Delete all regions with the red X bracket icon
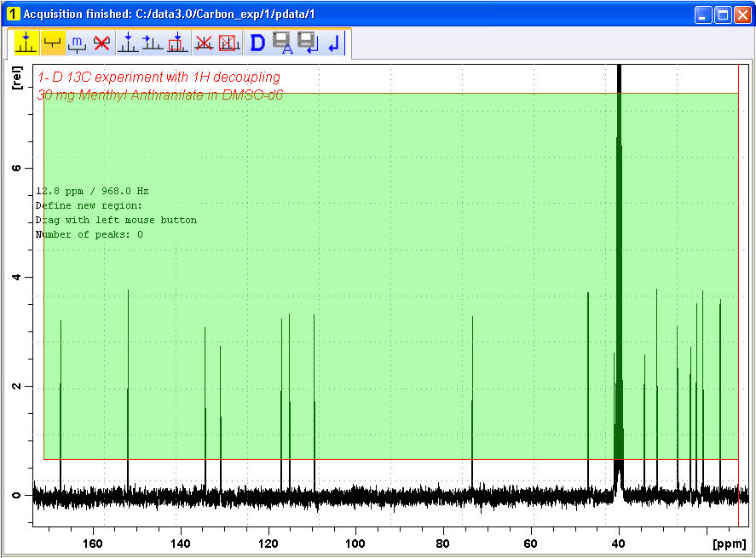The width and height of the screenshot is (756, 558). (101, 43)
